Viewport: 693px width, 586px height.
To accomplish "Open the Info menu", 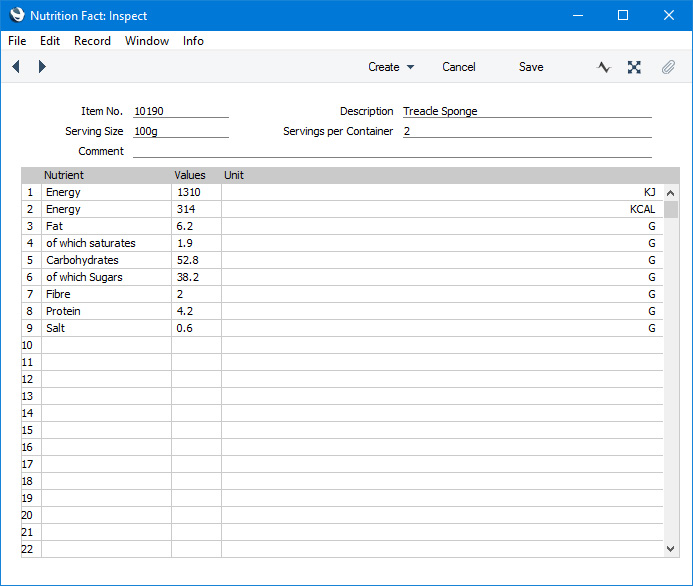I will click(193, 41).
